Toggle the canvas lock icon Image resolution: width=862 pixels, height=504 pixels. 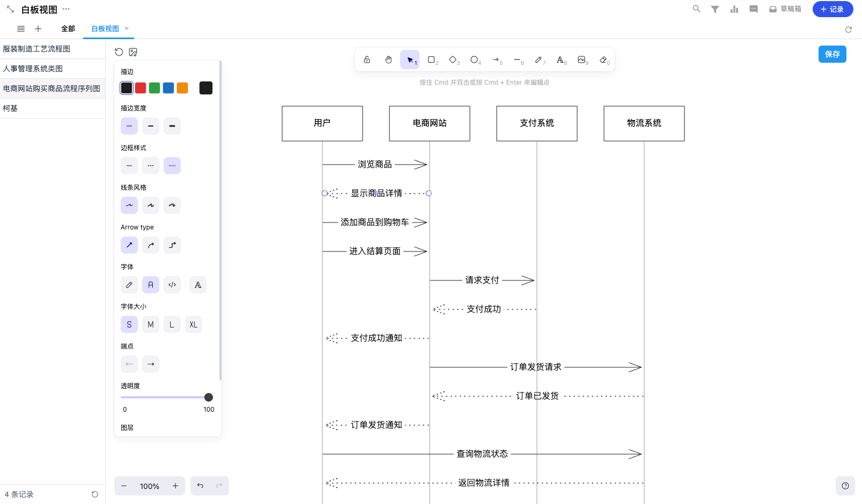pyautogui.click(x=367, y=60)
